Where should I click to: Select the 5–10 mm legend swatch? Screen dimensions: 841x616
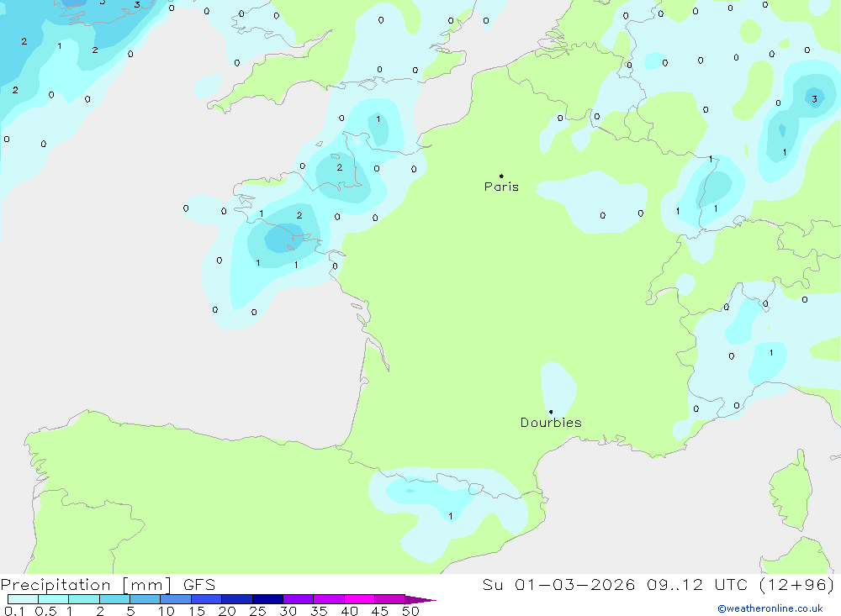(145, 599)
